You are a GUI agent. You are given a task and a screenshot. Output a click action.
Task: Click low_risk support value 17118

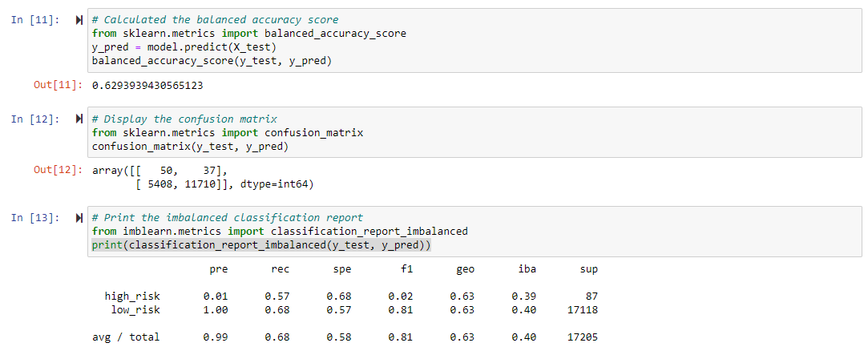(583, 310)
